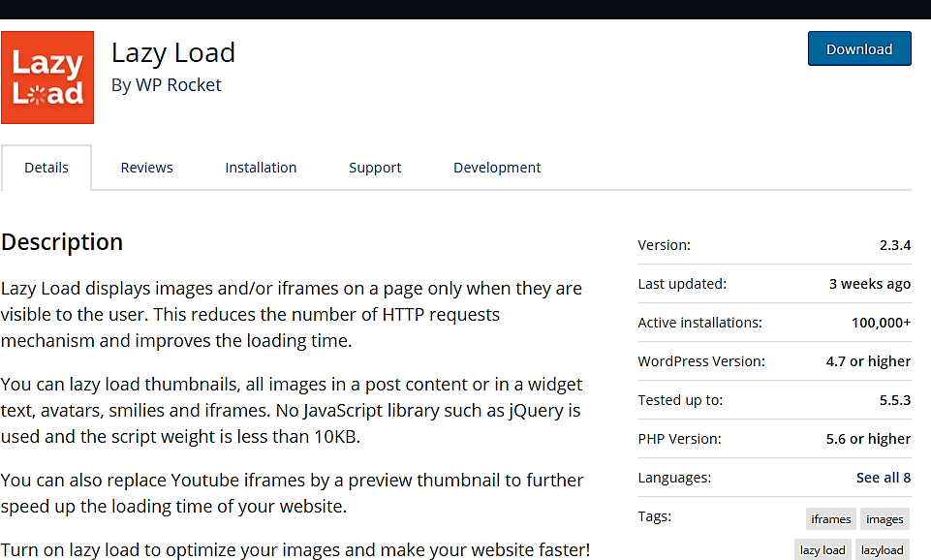Switch to the Reviews tab
This screenshot has width=931, height=560.
point(146,168)
